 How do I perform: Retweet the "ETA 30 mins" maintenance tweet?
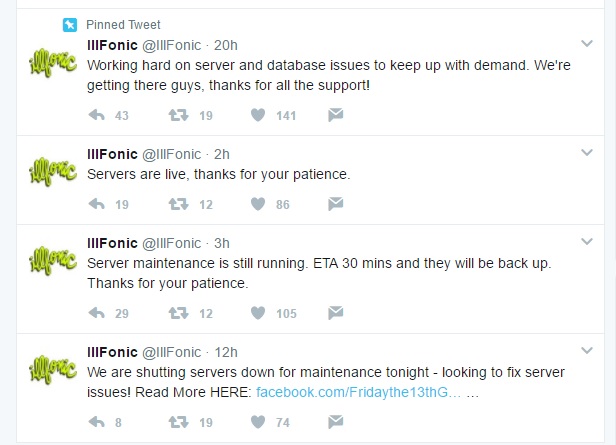point(178,313)
